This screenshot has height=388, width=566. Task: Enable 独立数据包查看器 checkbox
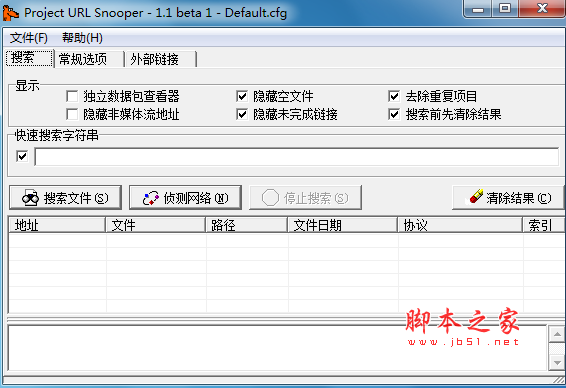72,96
